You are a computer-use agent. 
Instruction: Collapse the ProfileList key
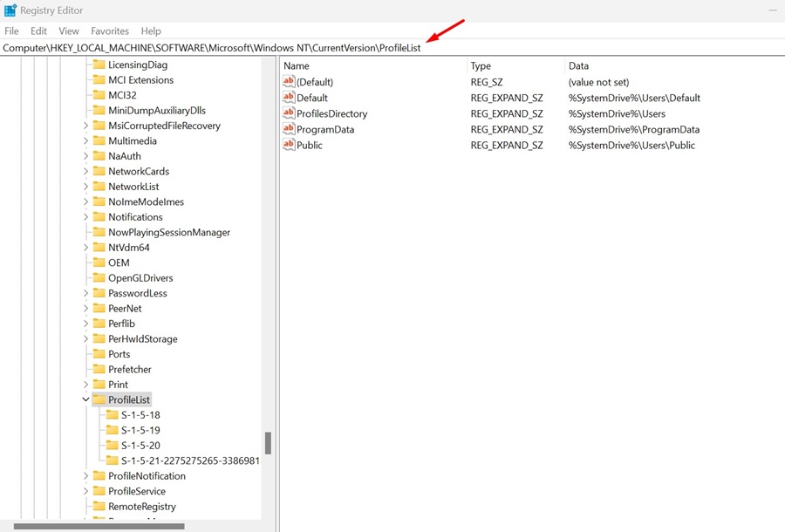pos(85,399)
